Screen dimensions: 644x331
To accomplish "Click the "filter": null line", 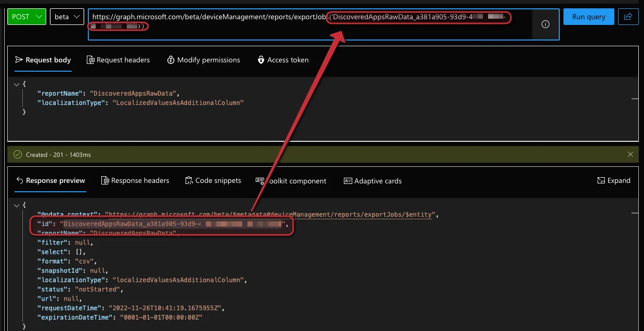I will [65, 242].
